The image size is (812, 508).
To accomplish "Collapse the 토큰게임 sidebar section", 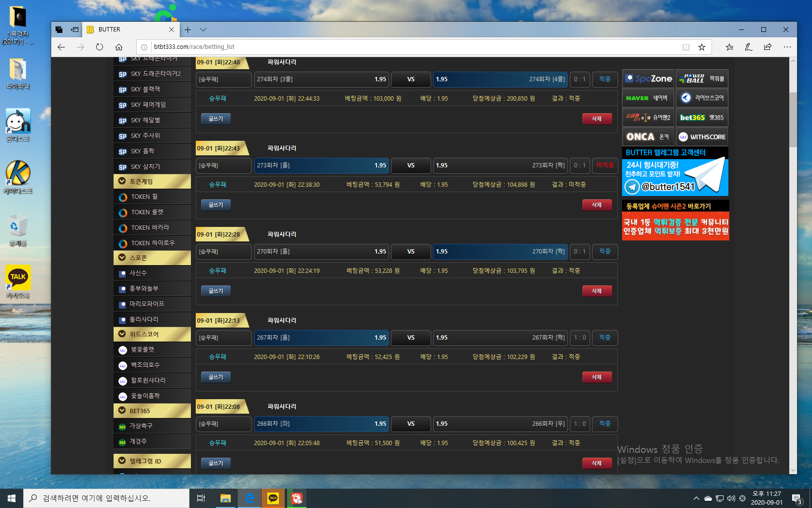I will tap(152, 181).
